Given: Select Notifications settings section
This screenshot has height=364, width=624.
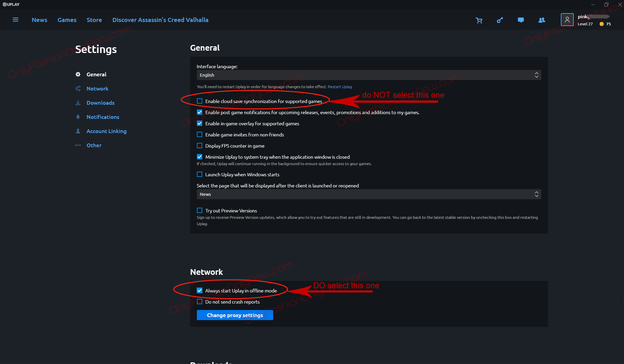Looking at the screenshot, I should [x=103, y=117].
